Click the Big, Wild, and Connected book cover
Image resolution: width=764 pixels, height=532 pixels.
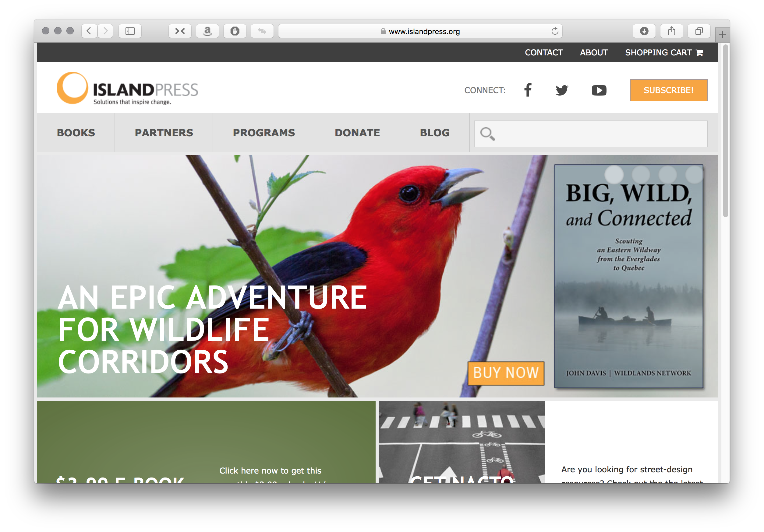pyautogui.click(x=628, y=276)
